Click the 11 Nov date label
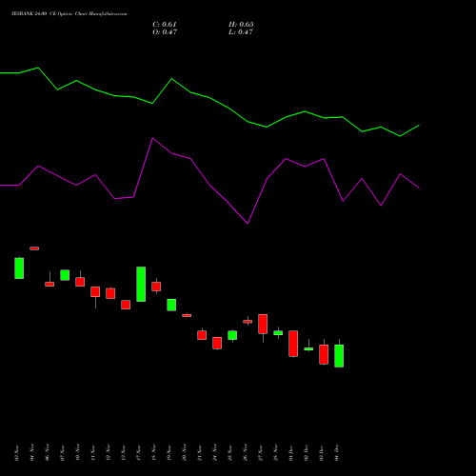 93,453
